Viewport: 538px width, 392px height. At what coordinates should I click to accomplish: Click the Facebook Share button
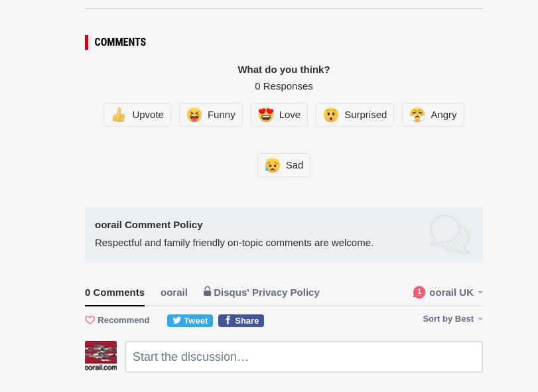click(x=241, y=320)
